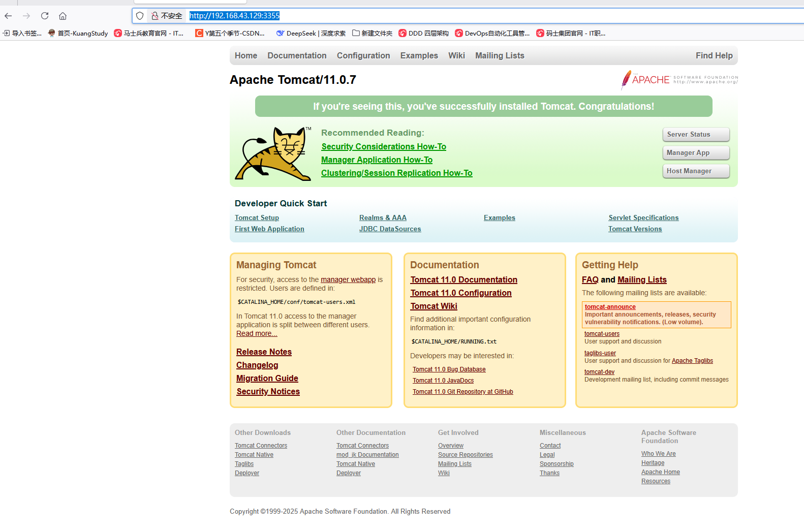This screenshot has height=532, width=804.
Task: Open Documentation in the nav bar
Action: point(297,55)
